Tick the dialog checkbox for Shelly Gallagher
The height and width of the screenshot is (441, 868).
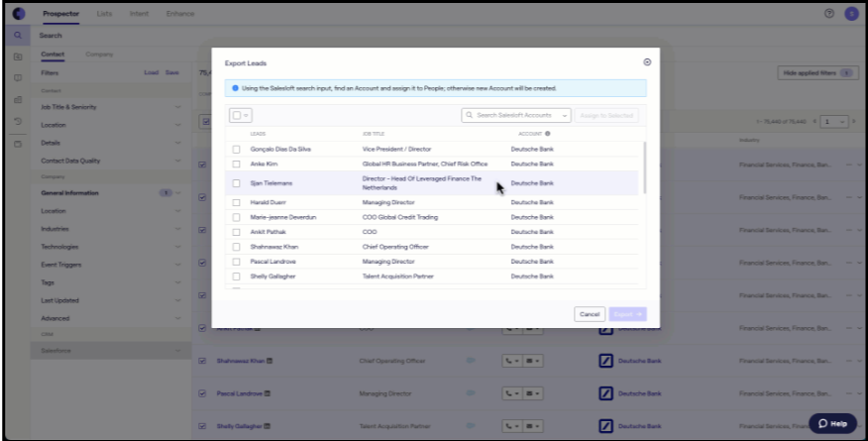237,276
